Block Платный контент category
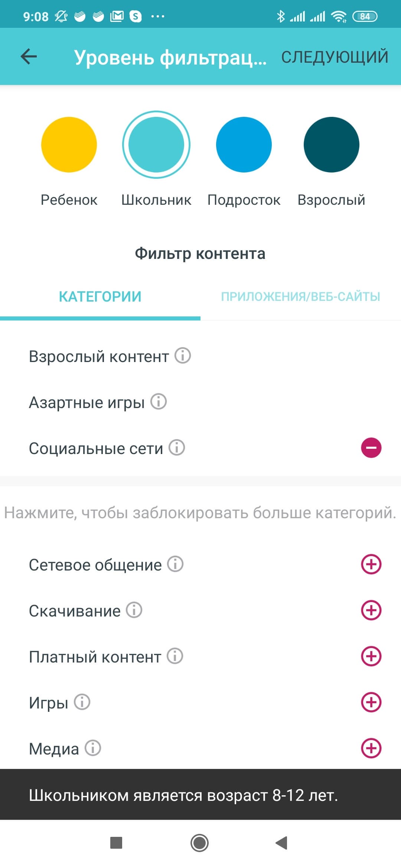 371,656
